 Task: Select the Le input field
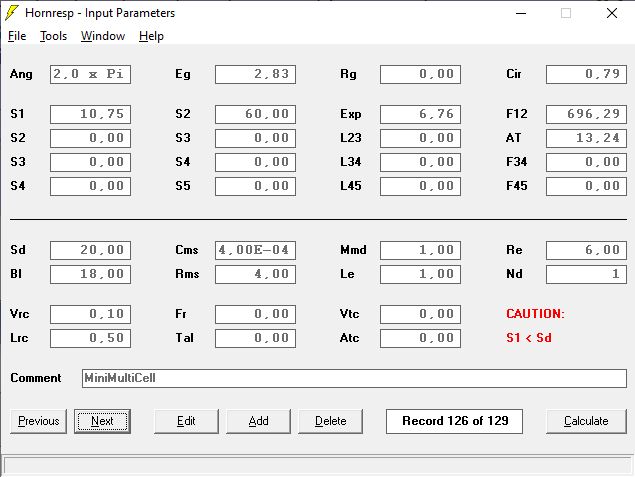[x=420, y=274]
